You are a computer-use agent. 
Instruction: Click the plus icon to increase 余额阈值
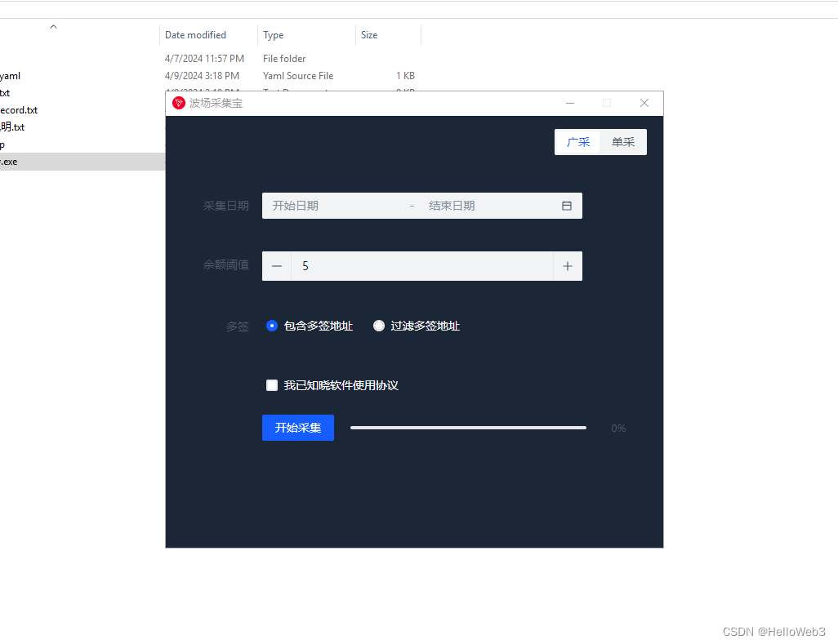568,265
